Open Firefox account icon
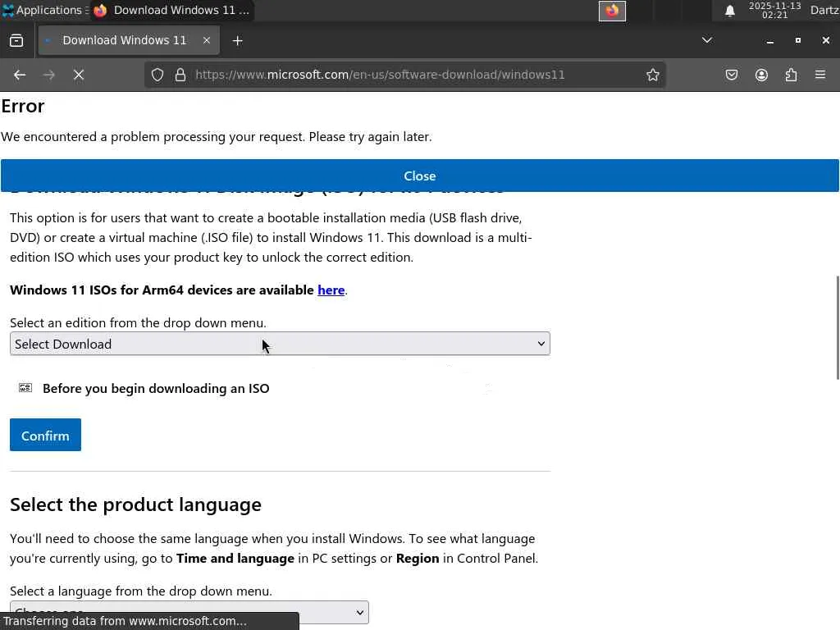840x630 pixels. pos(761,75)
